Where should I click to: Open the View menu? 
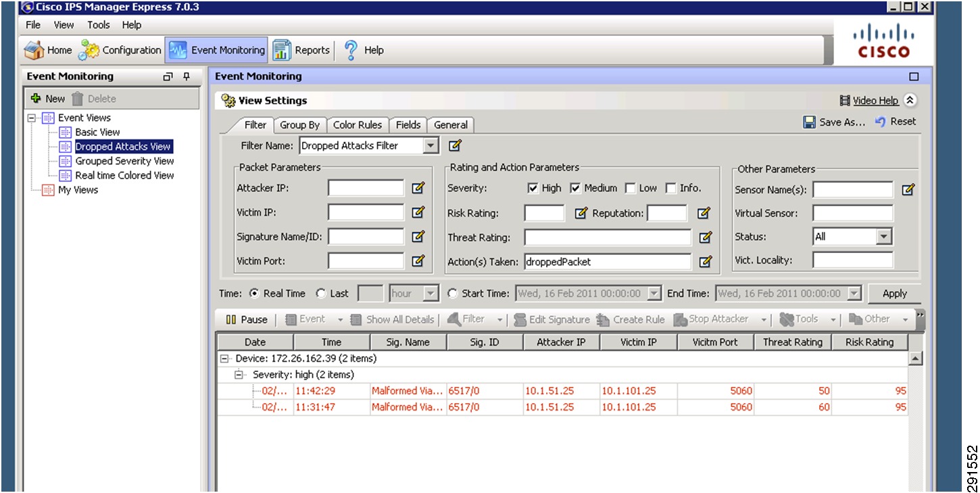click(x=64, y=25)
